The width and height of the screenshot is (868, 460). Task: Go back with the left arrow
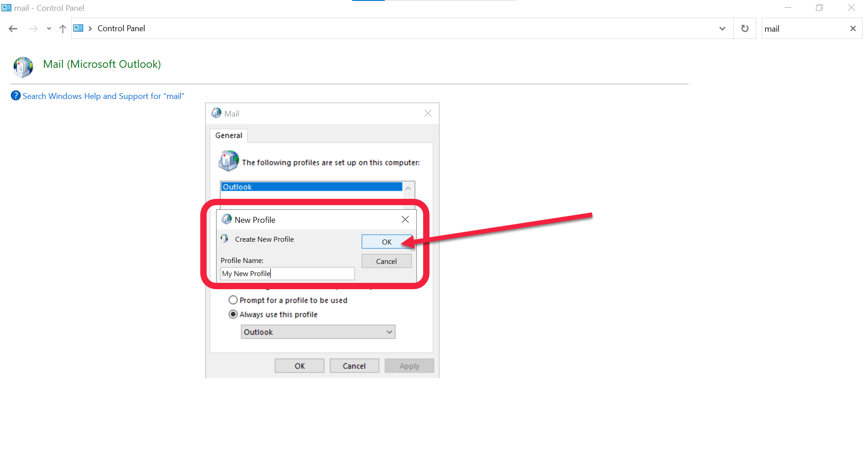[13, 28]
